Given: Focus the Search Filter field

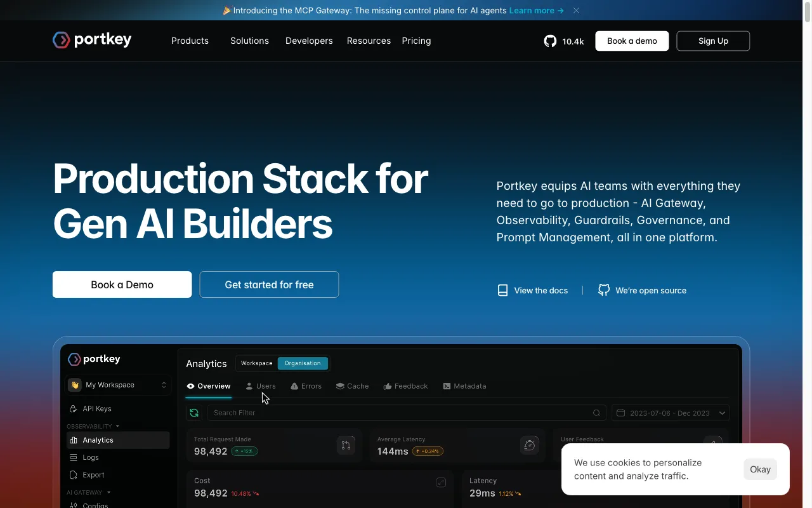Looking at the screenshot, I should tap(407, 413).
